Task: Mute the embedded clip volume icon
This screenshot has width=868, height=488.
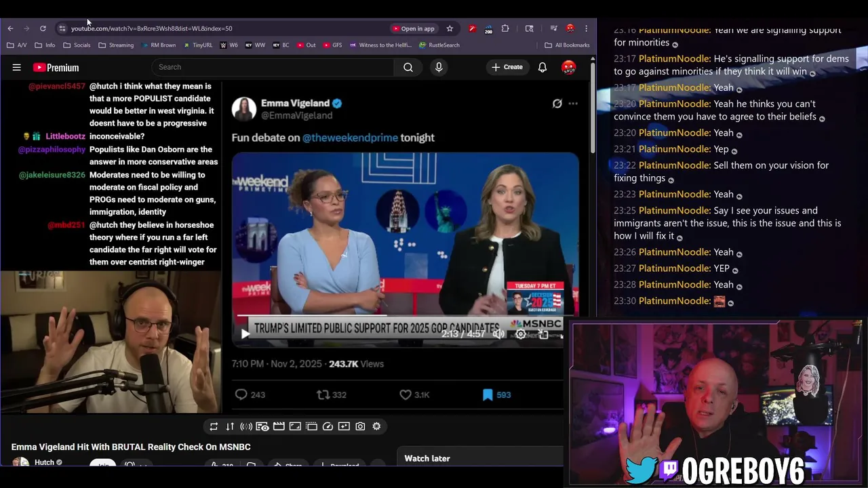Action: (498, 333)
